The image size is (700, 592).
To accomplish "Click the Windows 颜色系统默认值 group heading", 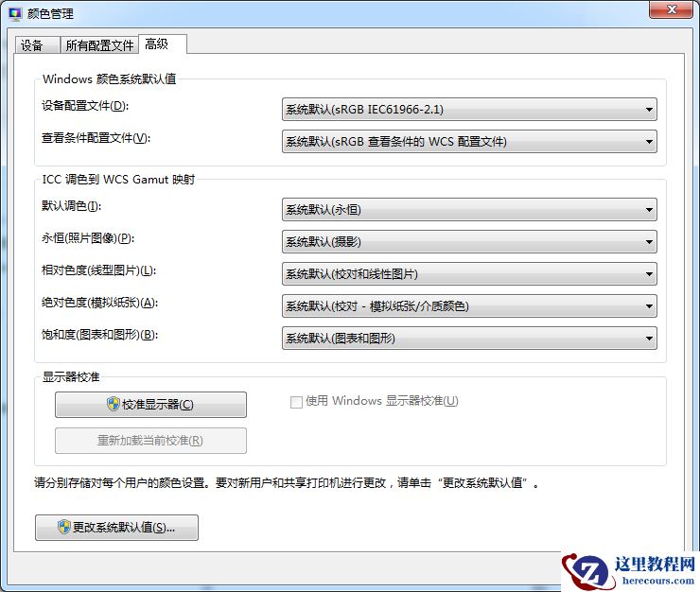I will (x=110, y=79).
